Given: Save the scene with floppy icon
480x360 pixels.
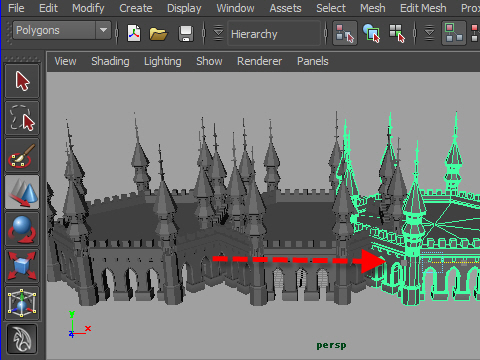Looking at the screenshot, I should (186, 33).
